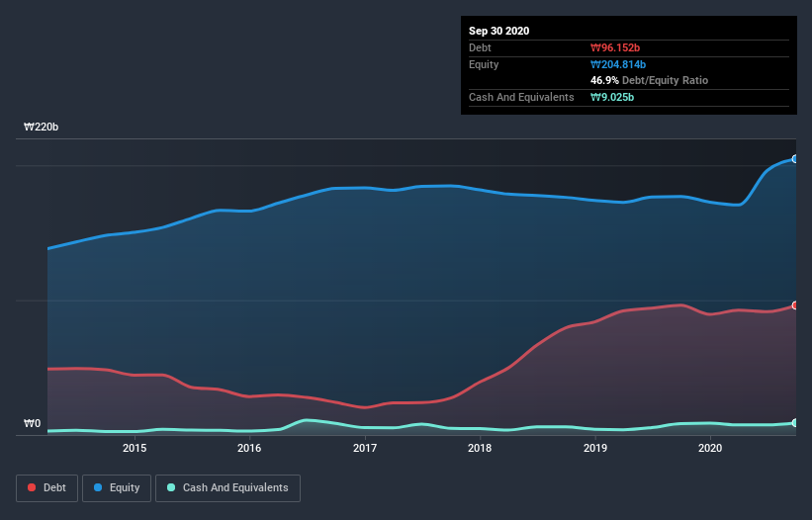Click the ₩220b y-axis label
Image resolution: width=812 pixels, height=520 pixels.
tap(41, 127)
